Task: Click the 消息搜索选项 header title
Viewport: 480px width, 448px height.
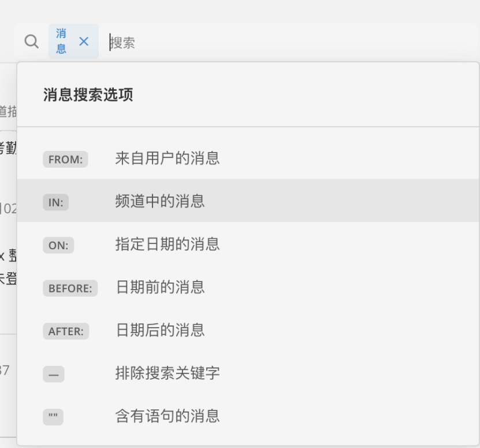Action: tap(88, 94)
